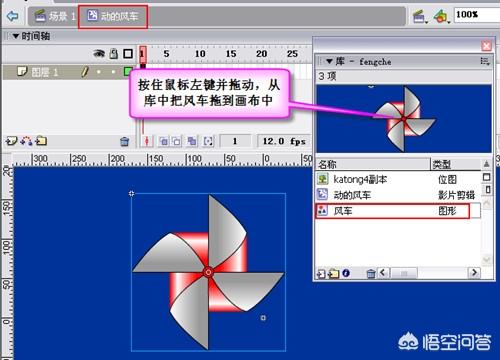
Task: Click library scroll left arrow
Action: 383,273
